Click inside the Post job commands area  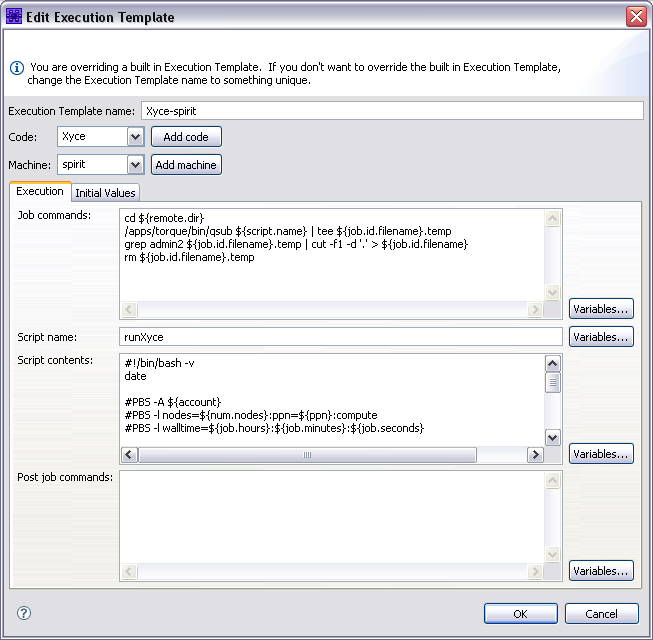point(332,517)
